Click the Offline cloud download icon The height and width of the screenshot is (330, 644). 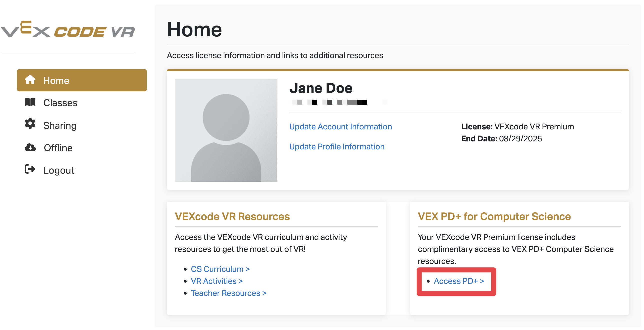pos(30,147)
